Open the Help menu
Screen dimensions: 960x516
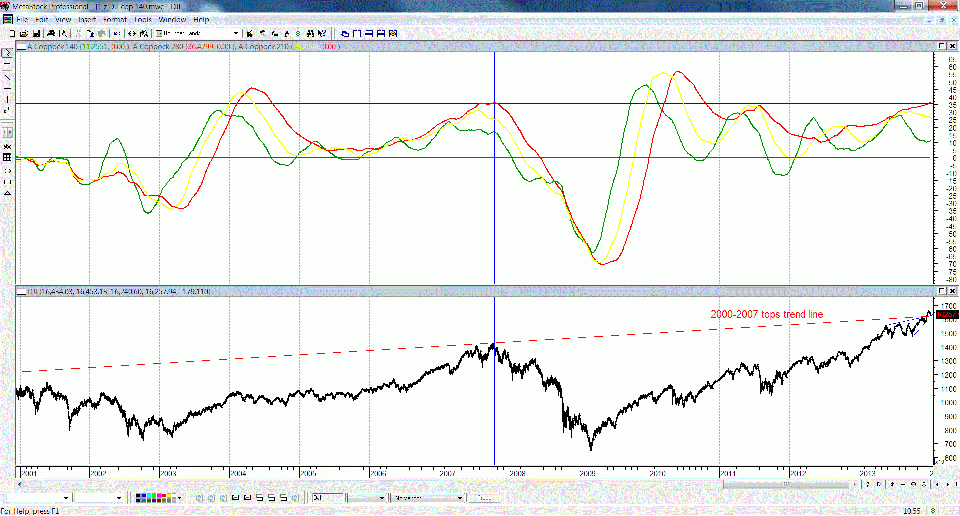click(201, 20)
